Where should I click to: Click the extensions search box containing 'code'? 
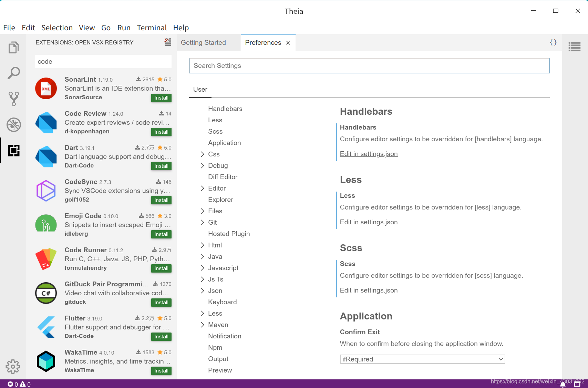tap(103, 62)
